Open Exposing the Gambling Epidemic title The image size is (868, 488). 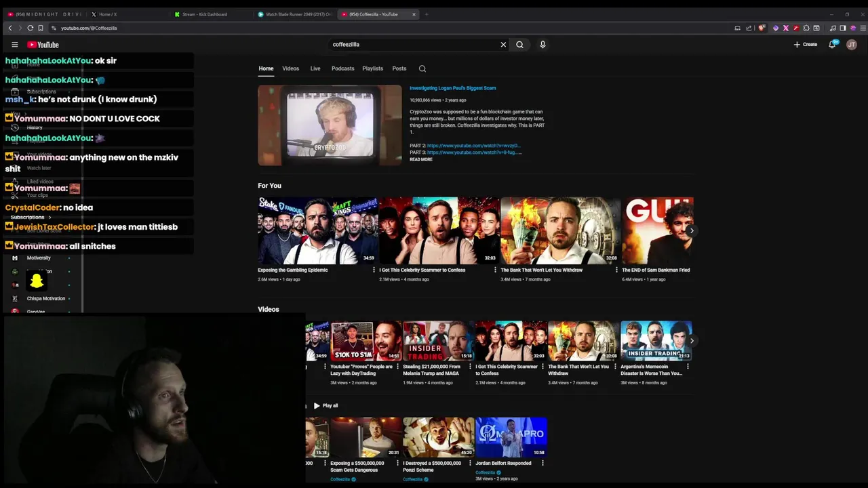coord(292,270)
